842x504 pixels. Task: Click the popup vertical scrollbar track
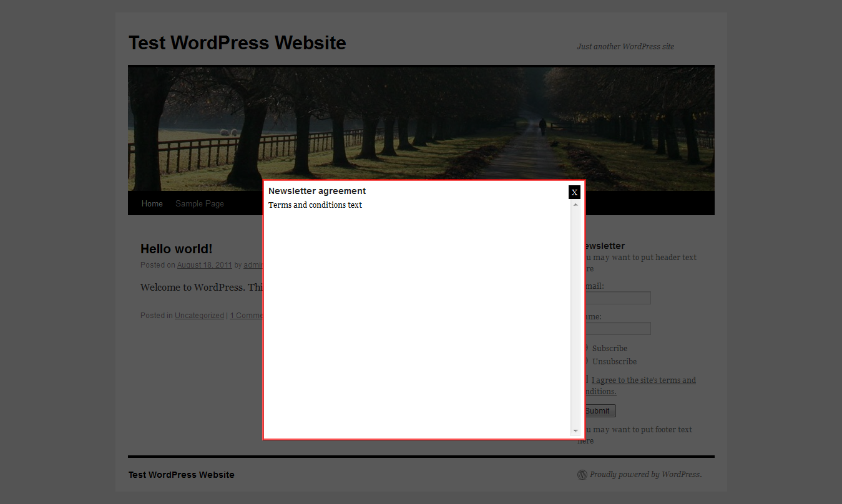coord(575,317)
